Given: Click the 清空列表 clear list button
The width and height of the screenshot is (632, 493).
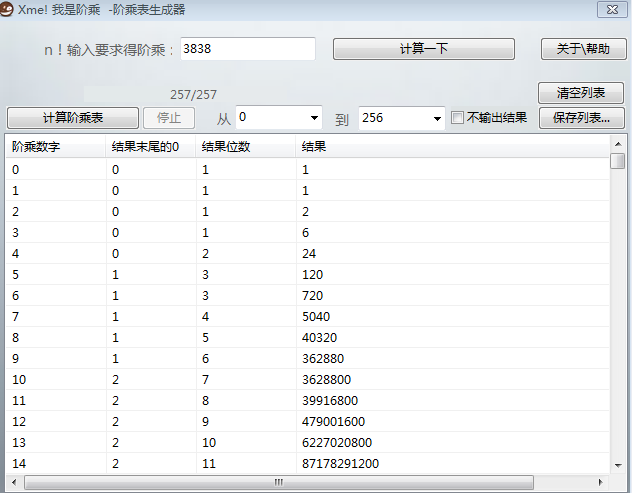Looking at the screenshot, I should pos(581,93).
